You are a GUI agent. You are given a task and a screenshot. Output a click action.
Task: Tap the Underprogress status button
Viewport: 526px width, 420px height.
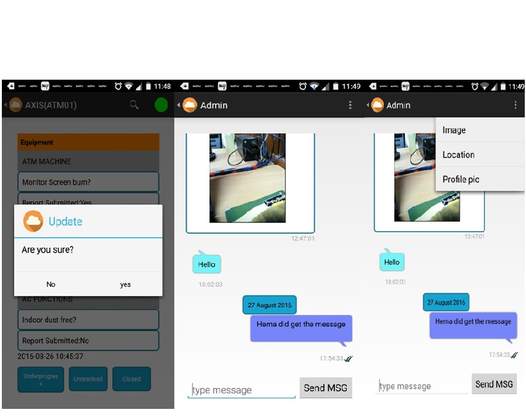(41, 379)
